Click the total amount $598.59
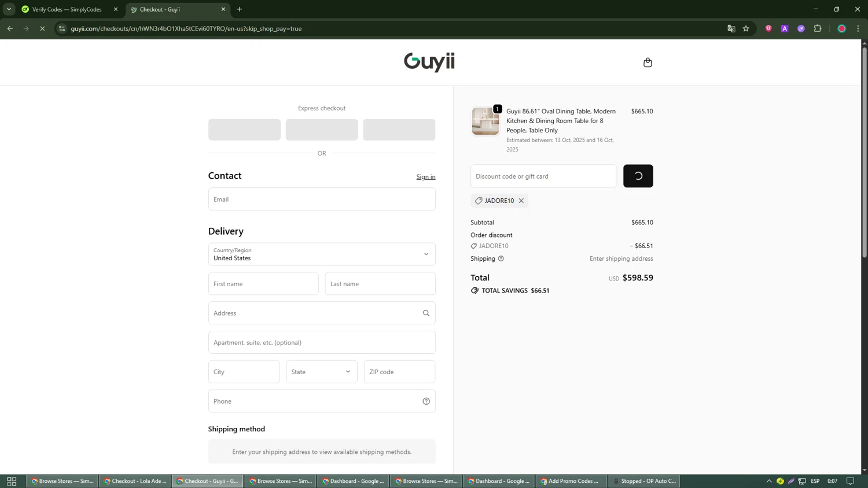The image size is (868, 488). coord(638,278)
